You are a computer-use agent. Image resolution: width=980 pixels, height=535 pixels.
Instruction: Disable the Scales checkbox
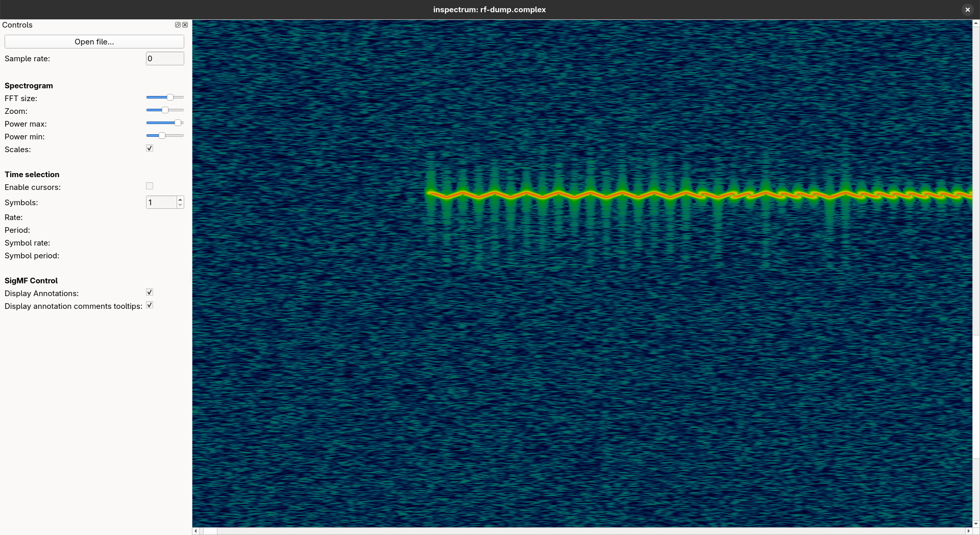[150, 149]
